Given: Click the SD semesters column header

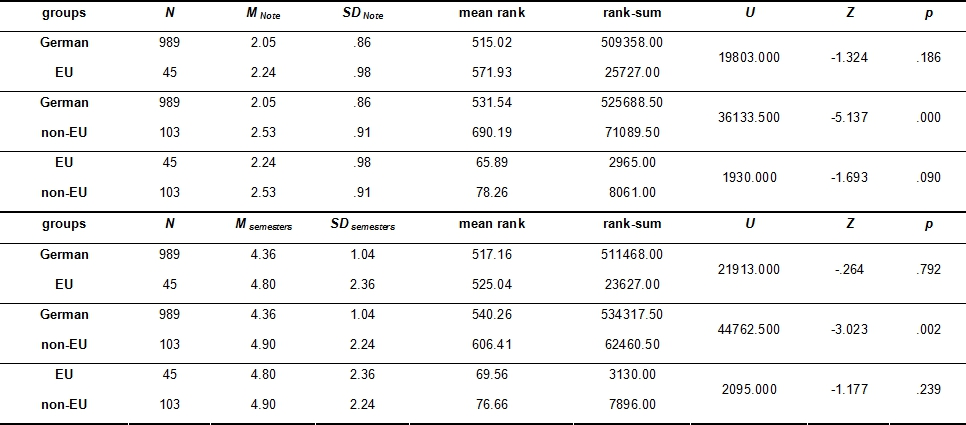Looking at the screenshot, I should tap(362, 225).
